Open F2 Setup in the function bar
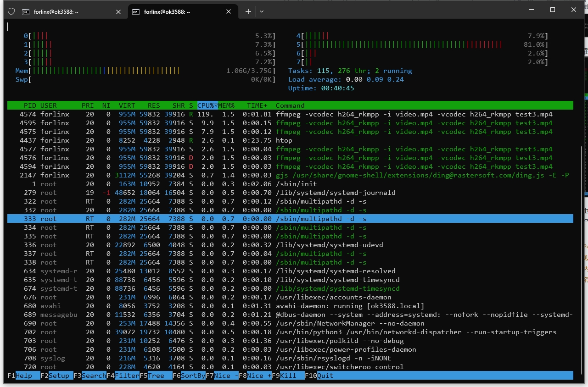The width and height of the screenshot is (588, 387). click(59, 376)
